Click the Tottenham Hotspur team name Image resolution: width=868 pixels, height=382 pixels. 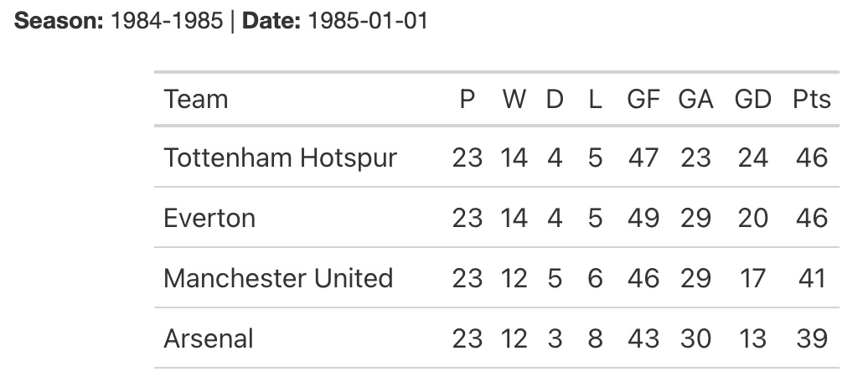click(x=280, y=157)
